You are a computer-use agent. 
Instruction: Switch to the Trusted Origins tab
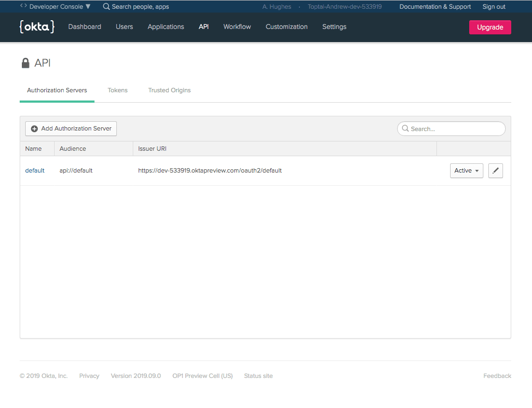pyautogui.click(x=169, y=91)
